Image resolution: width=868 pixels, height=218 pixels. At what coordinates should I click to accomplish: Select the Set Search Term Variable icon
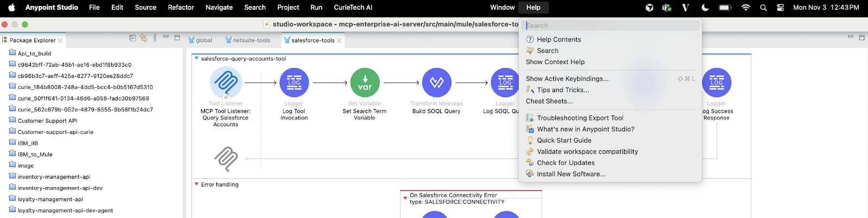pyautogui.click(x=365, y=82)
